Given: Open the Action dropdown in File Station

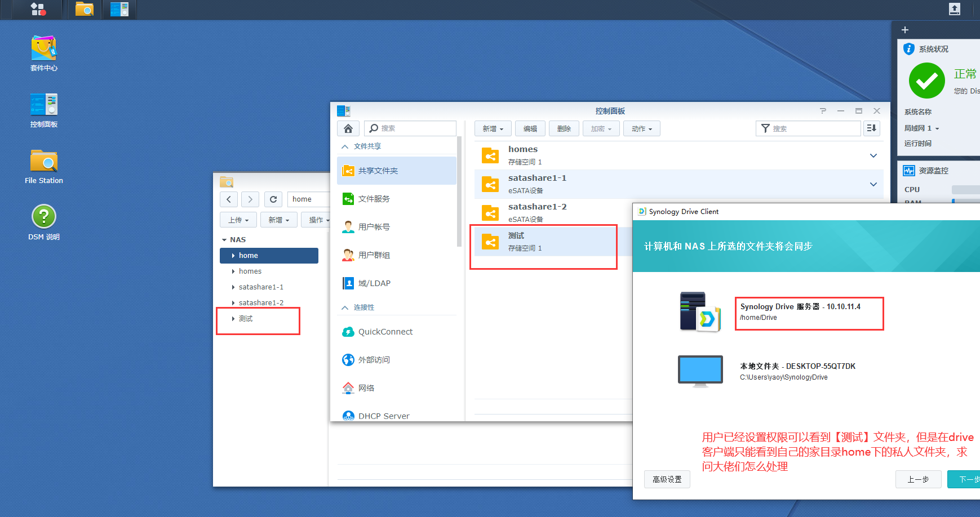Looking at the screenshot, I should 316,220.
